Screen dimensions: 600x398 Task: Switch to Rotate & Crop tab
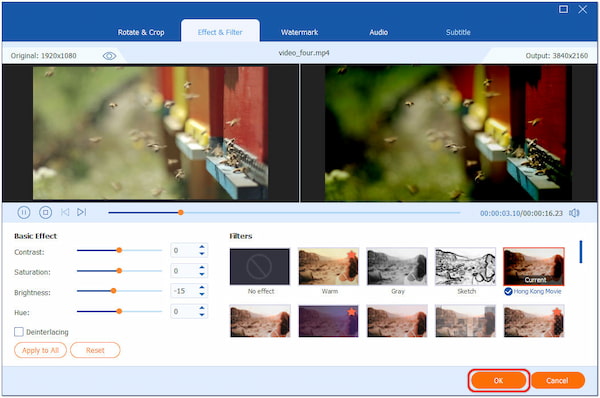click(141, 32)
